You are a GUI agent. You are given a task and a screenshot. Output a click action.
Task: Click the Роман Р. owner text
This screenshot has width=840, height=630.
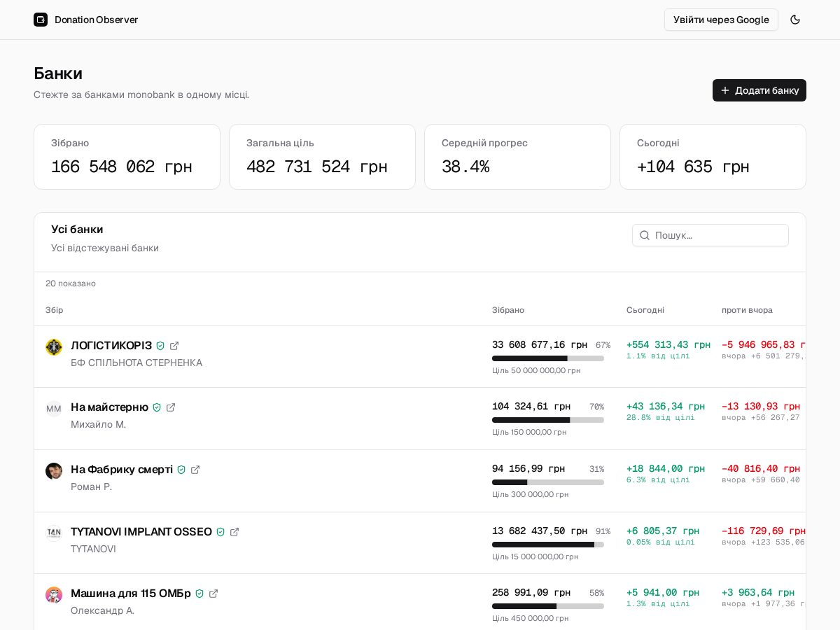(x=91, y=486)
